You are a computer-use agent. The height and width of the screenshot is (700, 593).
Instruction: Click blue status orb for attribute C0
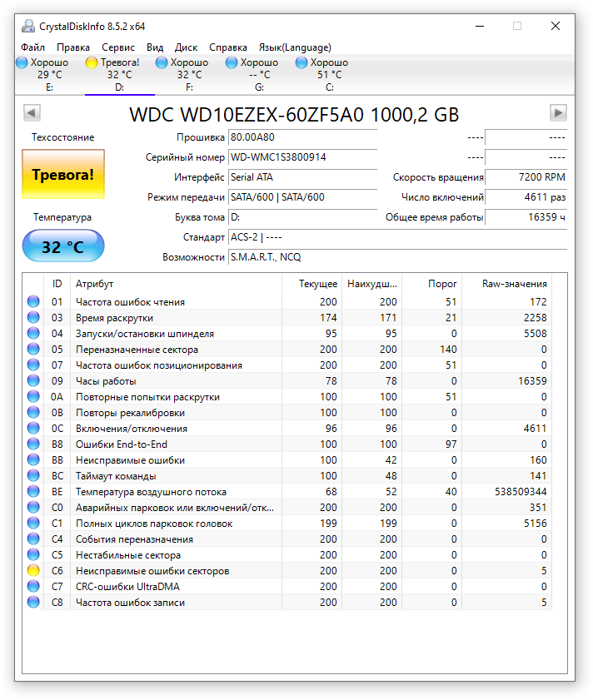pos(33,508)
